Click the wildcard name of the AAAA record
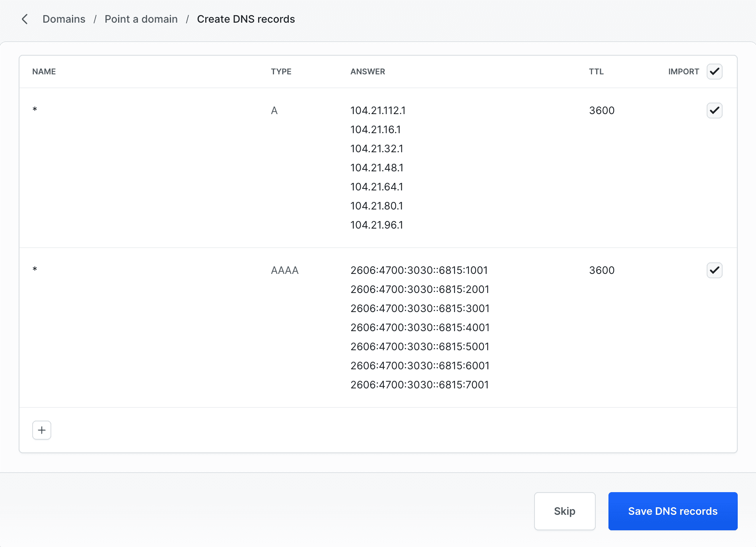Image resolution: width=756 pixels, height=547 pixels. click(35, 270)
